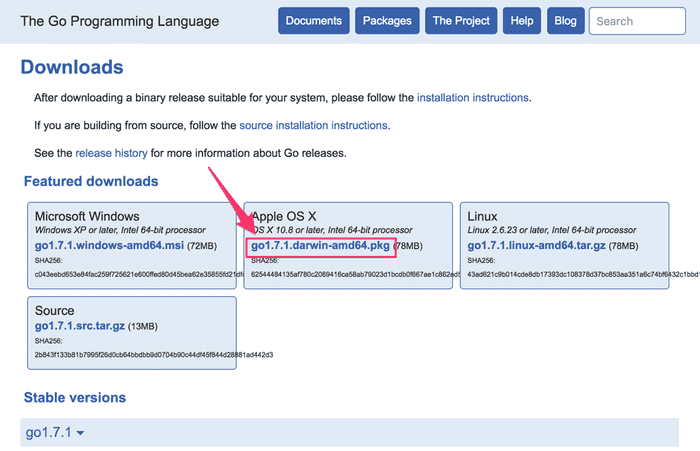Open the Blog page
The width and height of the screenshot is (700, 451).
coord(565,20)
